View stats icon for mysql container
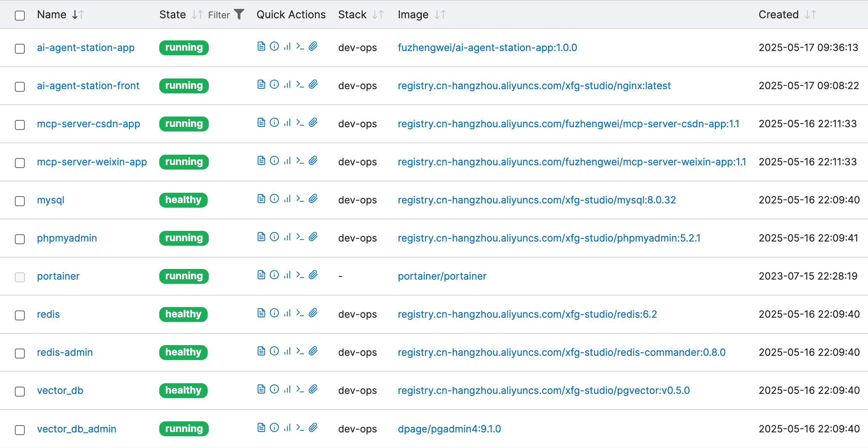The width and height of the screenshot is (868, 448). pos(287,199)
